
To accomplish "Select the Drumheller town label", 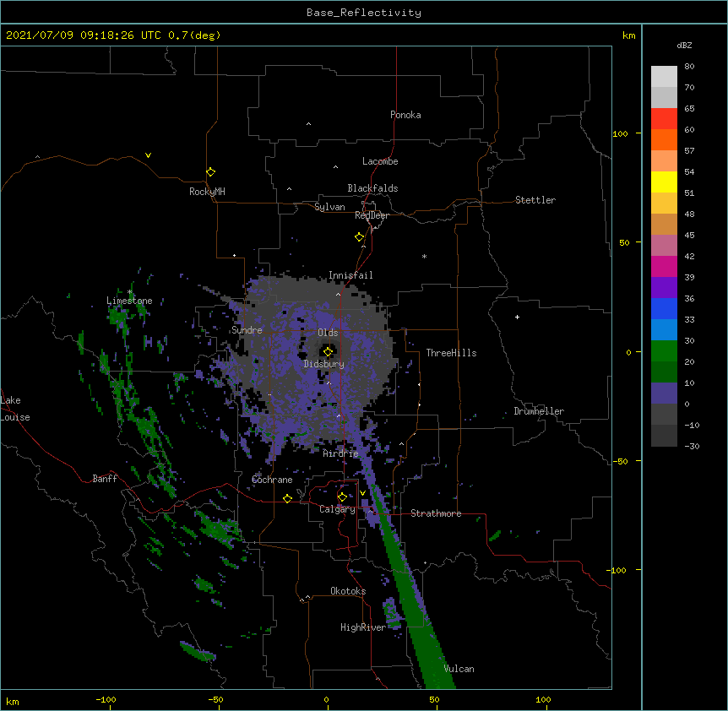I will (x=539, y=411).
